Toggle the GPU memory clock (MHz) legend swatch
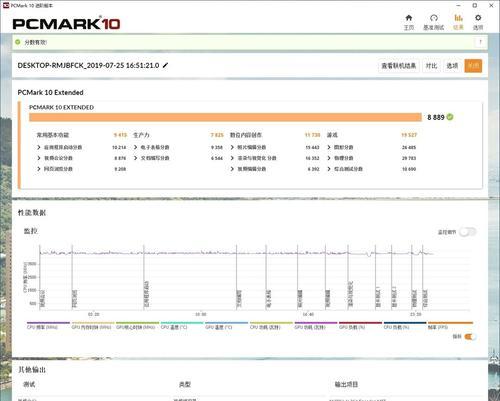The image size is (500, 401). click(x=93, y=325)
